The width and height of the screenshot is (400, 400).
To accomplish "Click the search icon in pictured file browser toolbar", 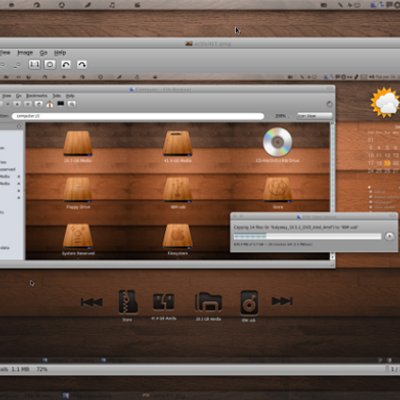I will (71, 104).
